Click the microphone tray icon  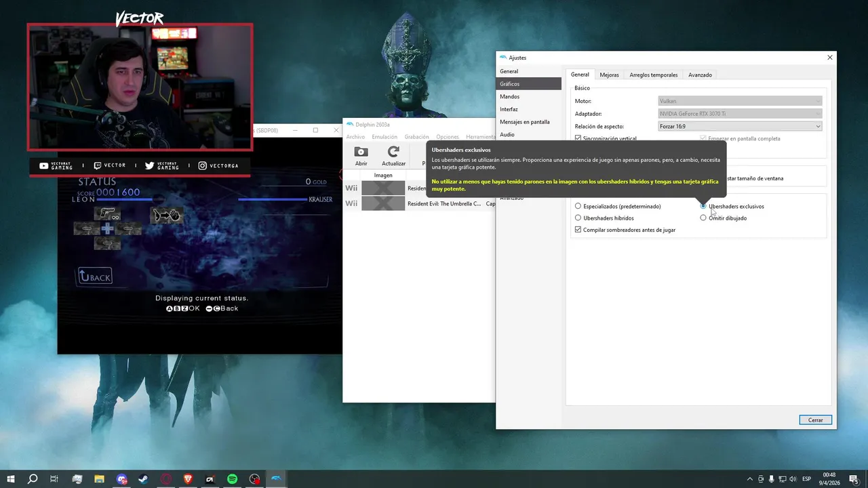coord(771,479)
